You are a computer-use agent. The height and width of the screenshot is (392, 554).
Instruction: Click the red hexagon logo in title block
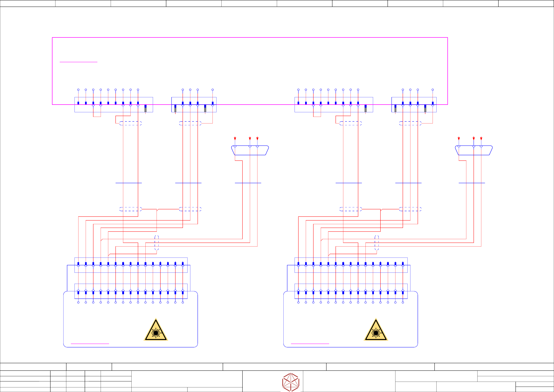(291, 382)
